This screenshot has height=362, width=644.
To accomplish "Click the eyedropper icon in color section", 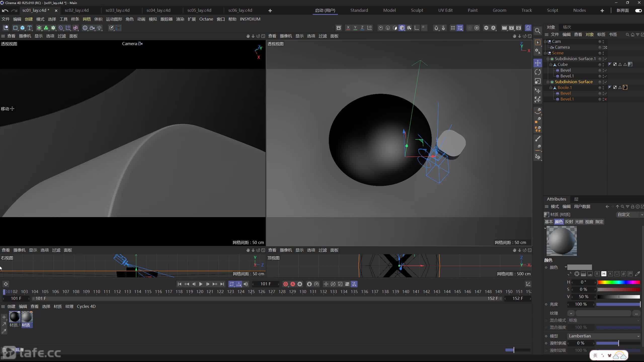I will [637, 274].
